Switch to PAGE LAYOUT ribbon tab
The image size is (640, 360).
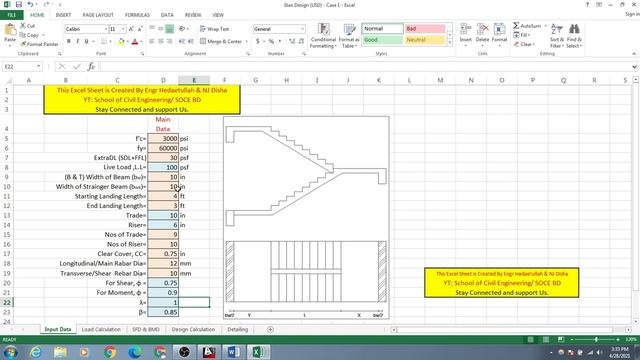(x=98, y=15)
